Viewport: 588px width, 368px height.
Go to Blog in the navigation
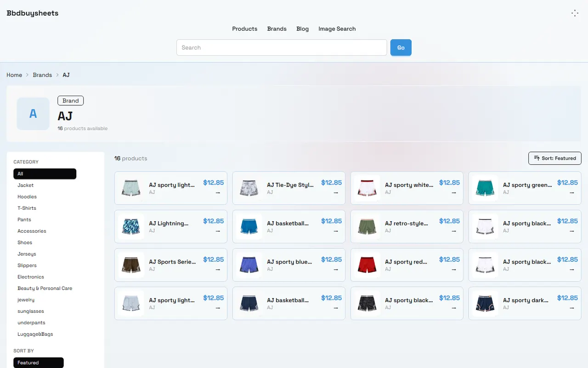pos(303,29)
